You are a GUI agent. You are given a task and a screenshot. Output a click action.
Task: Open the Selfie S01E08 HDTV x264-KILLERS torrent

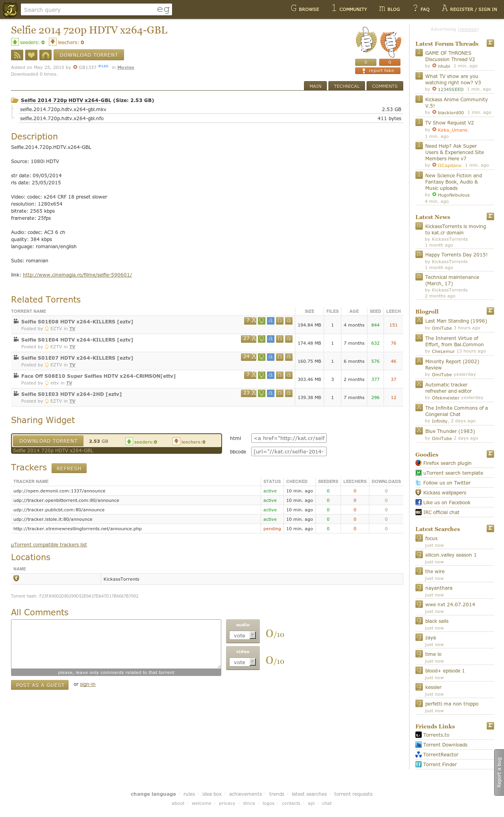[x=77, y=321]
